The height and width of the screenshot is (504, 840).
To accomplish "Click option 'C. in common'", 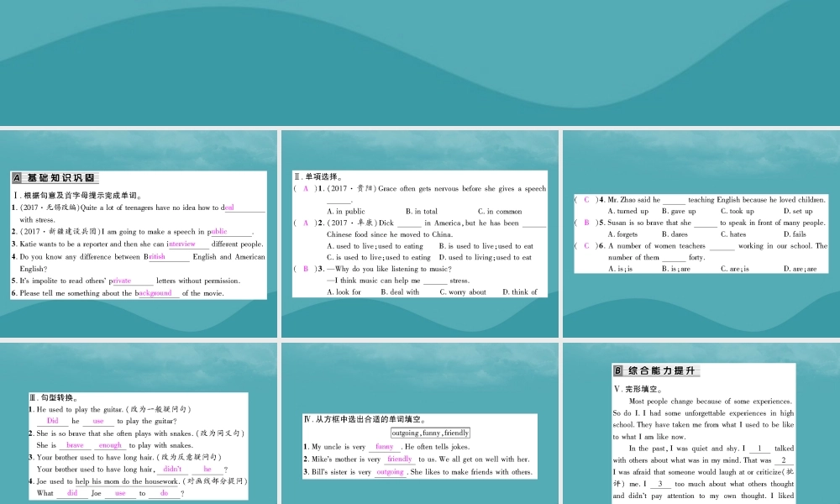I will (x=500, y=212).
